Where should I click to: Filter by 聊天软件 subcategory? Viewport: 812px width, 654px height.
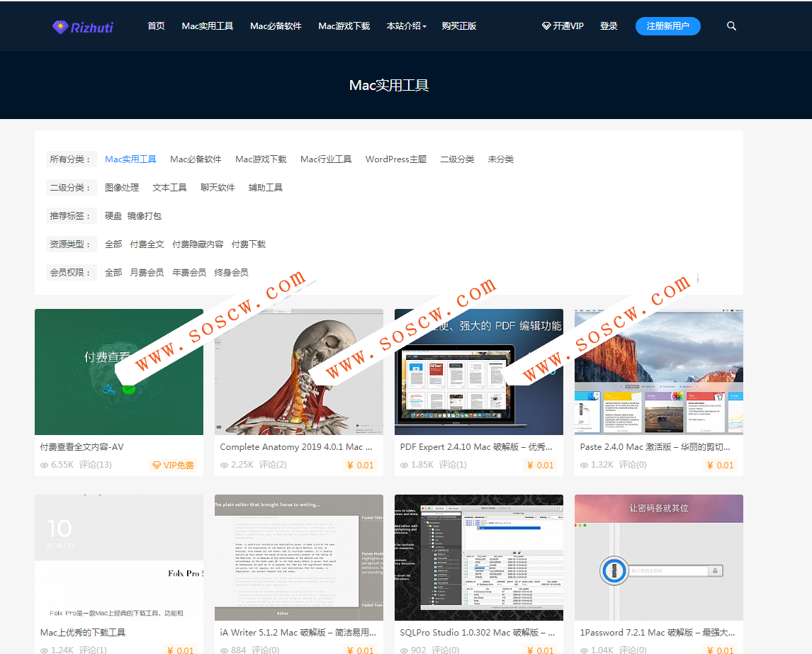[x=218, y=188]
